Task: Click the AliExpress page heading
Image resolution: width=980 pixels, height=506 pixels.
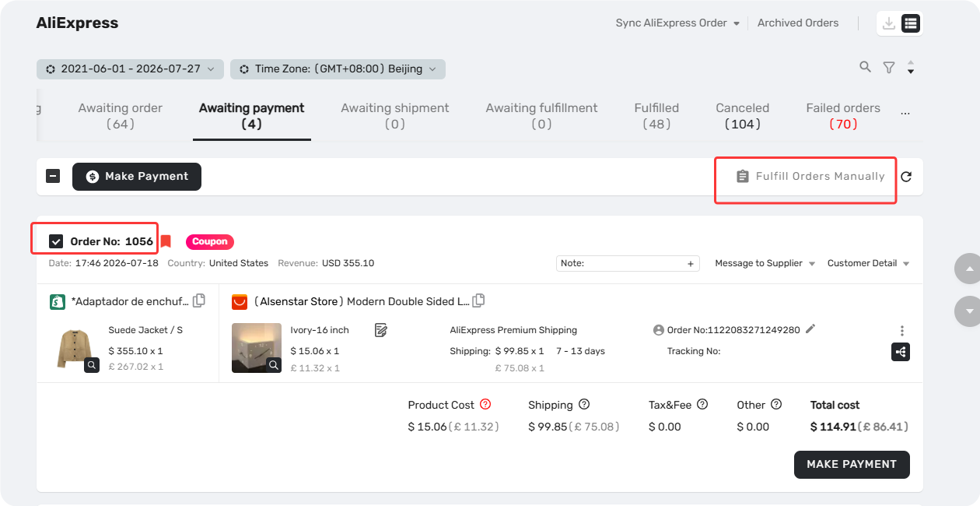Action: pos(77,23)
